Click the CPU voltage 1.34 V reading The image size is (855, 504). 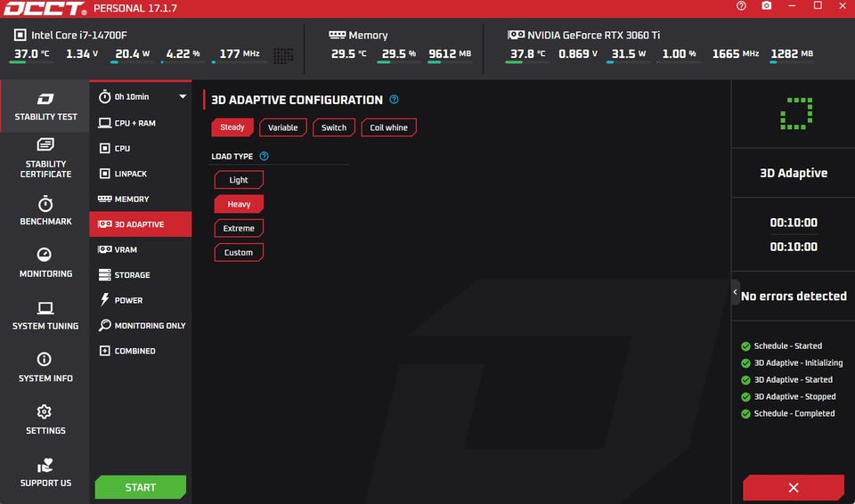click(82, 54)
